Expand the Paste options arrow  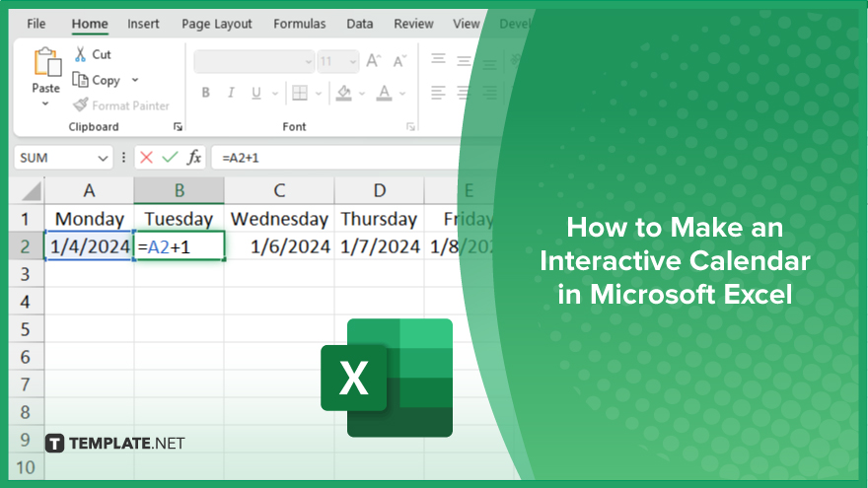tap(45, 104)
